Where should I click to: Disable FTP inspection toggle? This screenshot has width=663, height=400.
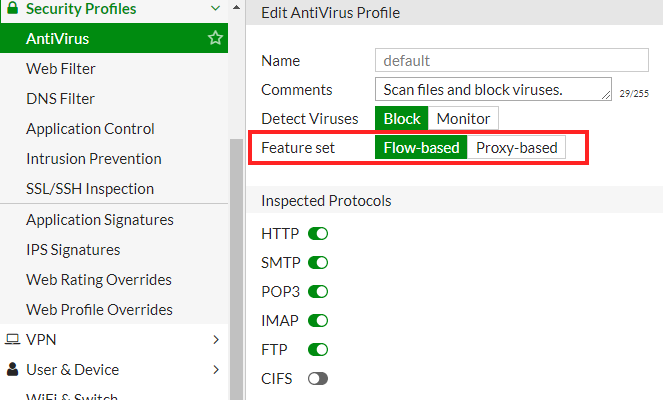318,350
